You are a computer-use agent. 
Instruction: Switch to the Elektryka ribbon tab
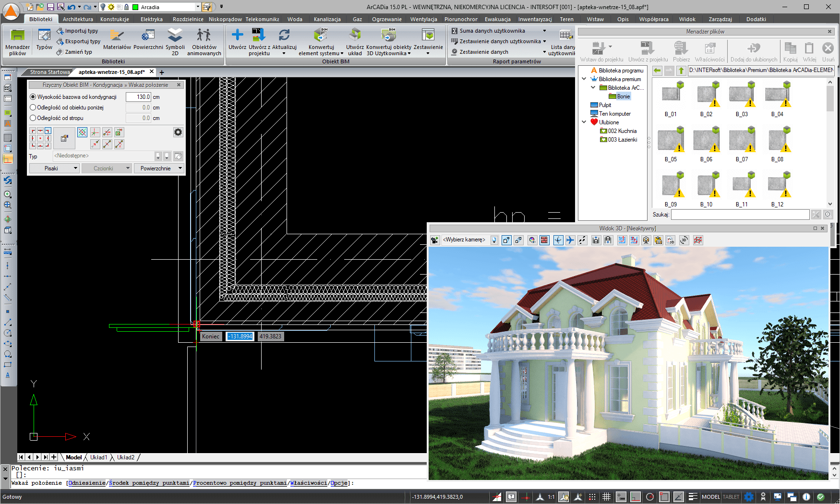152,19
